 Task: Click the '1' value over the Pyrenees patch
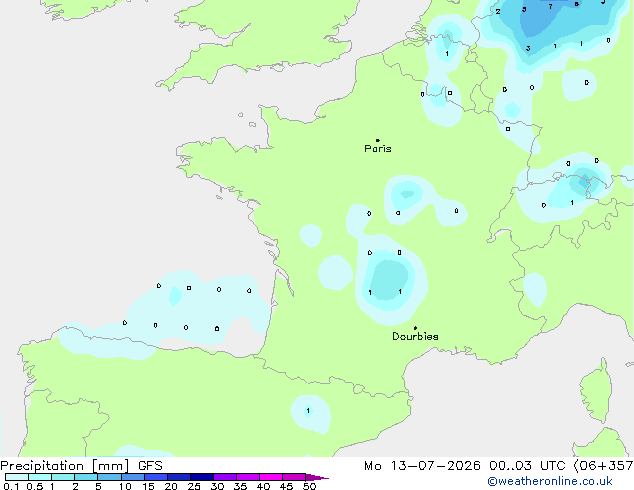[x=308, y=411]
